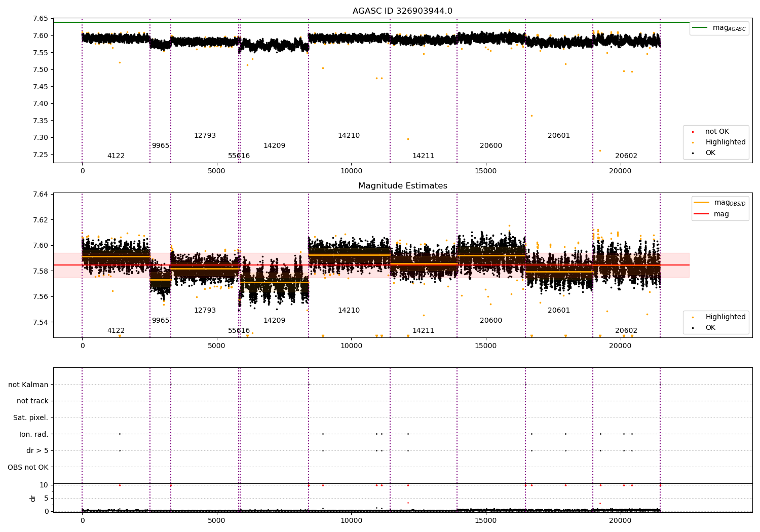Click y-axis tick 7.54 in Magnitude Estimates plot
This screenshot has height=532, width=760.
click(40, 322)
